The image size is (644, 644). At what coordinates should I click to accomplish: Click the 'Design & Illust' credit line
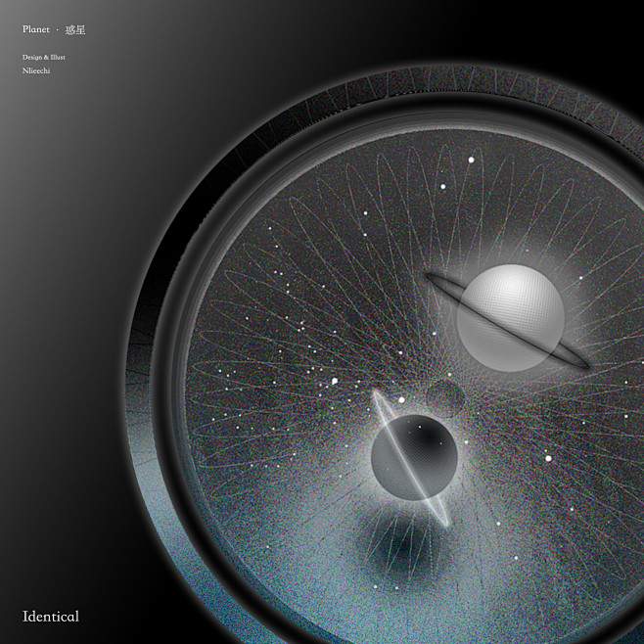(43, 58)
